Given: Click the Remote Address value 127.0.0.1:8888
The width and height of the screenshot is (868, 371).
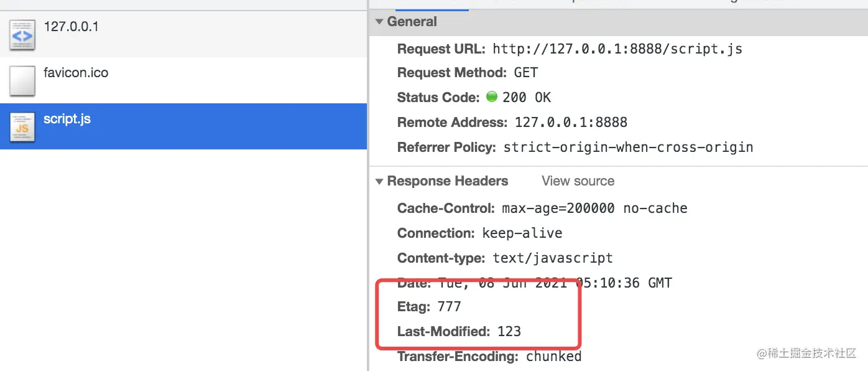Looking at the screenshot, I should tap(571, 122).
